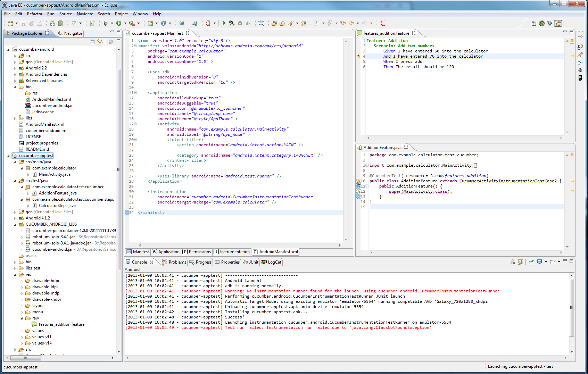Click the Last Edit Location icon

tap(343, 23)
